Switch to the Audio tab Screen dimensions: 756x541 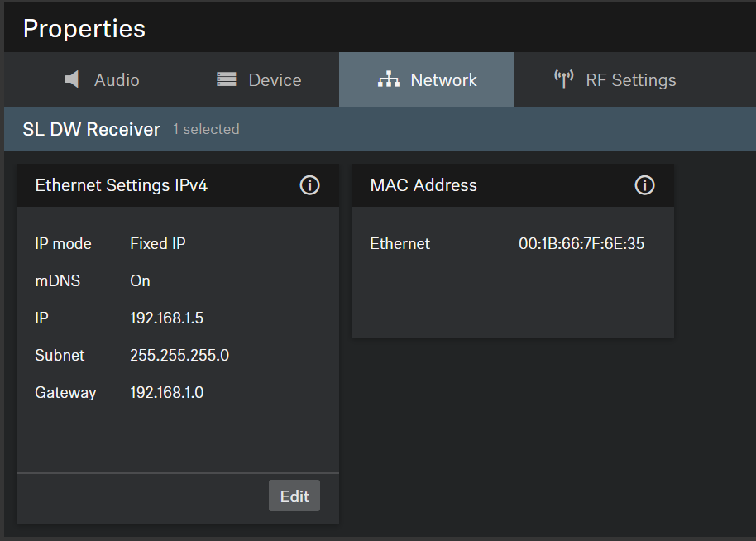click(116, 80)
